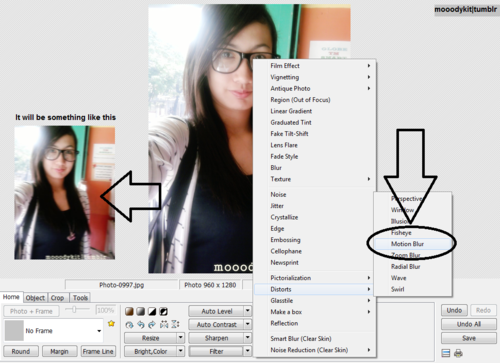The width and height of the screenshot is (500, 363).
Task: Click the Round button
Action: pos(21,351)
